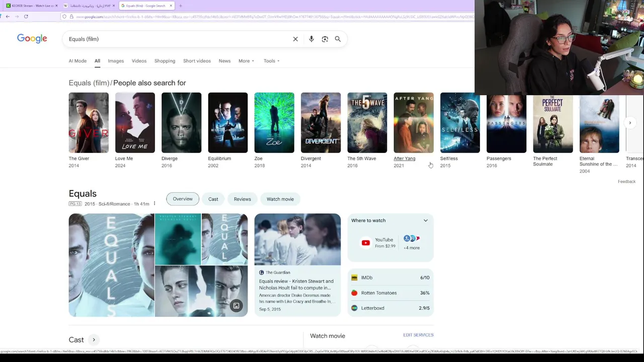Click the YouTube icon under Where to watch
Image resolution: width=644 pixels, height=362 pixels.
pyautogui.click(x=366, y=243)
